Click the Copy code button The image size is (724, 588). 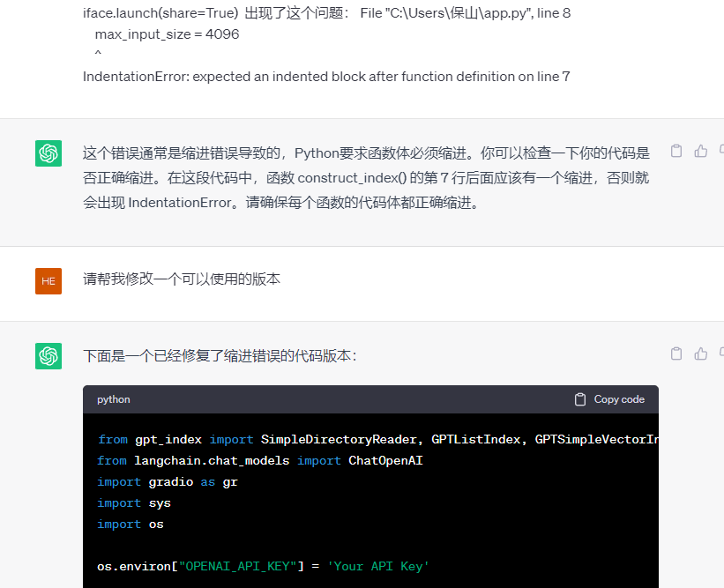click(x=609, y=399)
